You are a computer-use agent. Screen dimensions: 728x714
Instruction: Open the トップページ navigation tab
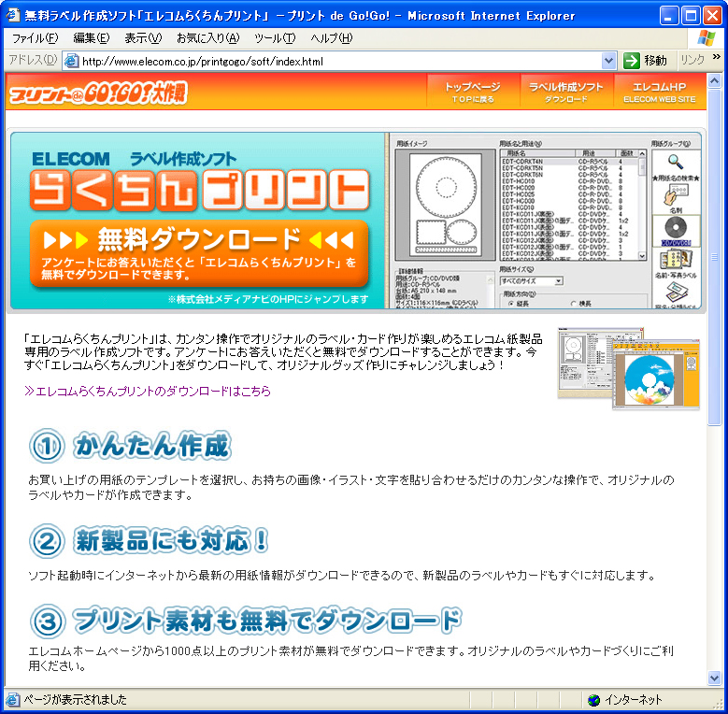point(473,92)
